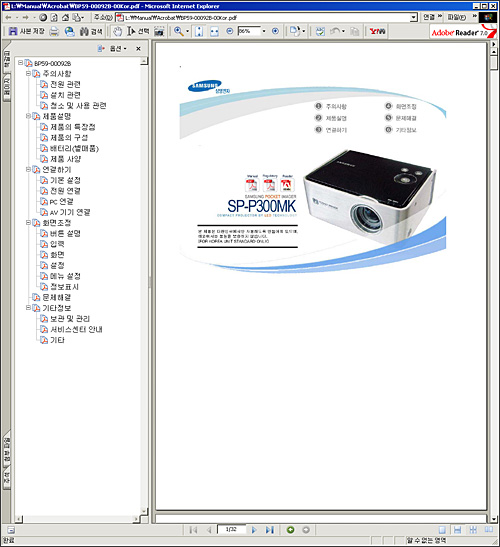Viewport: 500px width, 547px height.
Task: Click the Zoom In plus button
Action: tap(275, 31)
